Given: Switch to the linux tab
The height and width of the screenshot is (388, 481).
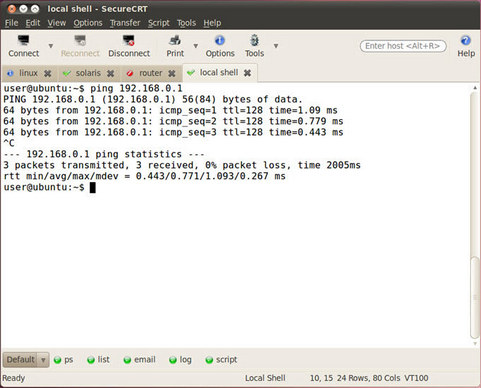Looking at the screenshot, I should (x=28, y=73).
